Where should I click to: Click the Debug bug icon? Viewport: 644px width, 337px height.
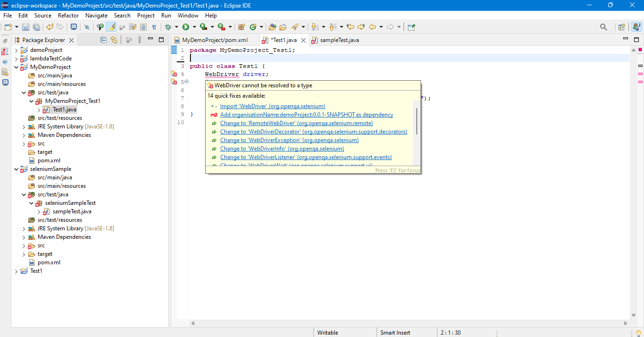coord(168,27)
